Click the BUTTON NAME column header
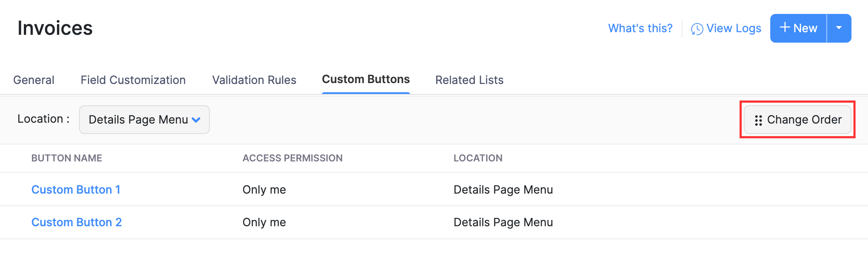The height and width of the screenshot is (268, 868). 66,158
